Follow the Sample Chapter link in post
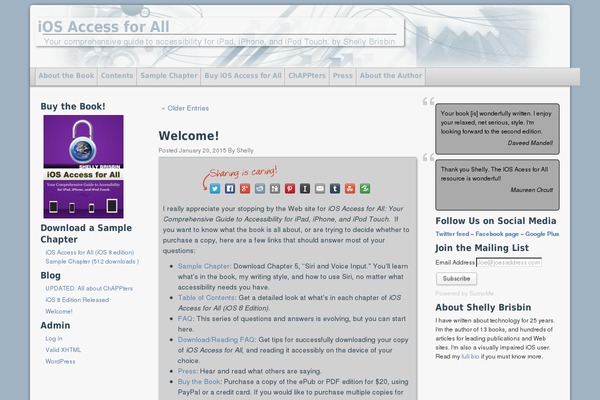 pos(204,266)
